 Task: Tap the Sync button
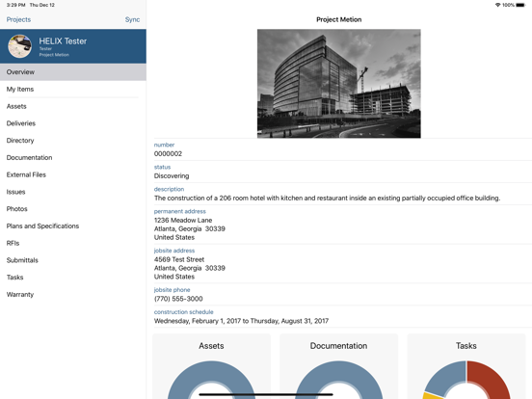(132, 19)
